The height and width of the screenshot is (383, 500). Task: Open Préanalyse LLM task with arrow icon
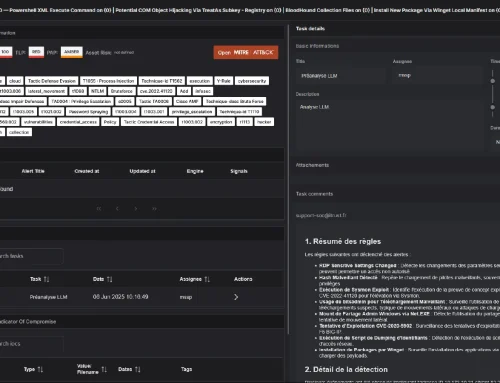pyautogui.click(x=236, y=297)
